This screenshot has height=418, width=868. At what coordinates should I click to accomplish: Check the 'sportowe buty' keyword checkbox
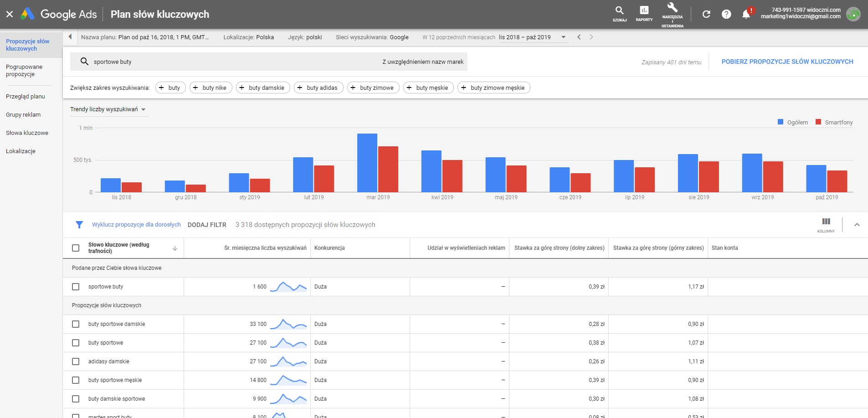point(76,287)
